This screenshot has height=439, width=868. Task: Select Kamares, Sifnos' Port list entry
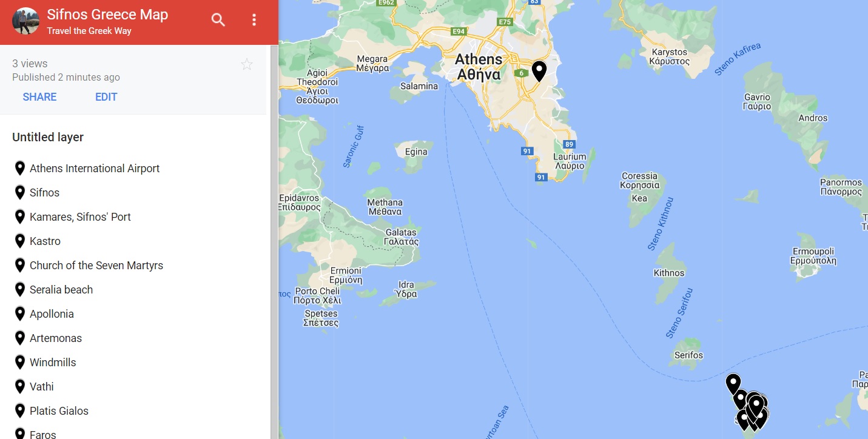point(80,217)
